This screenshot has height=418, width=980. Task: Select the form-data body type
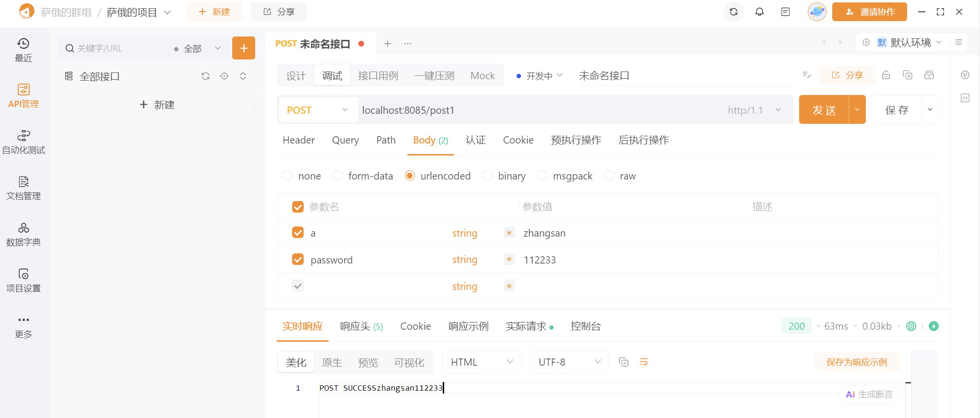[x=338, y=176]
